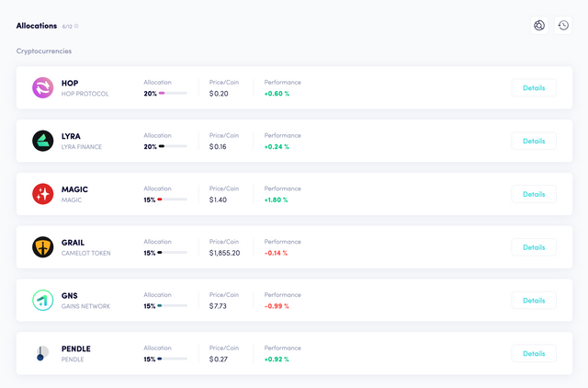
Task: Click the GNS ticker name
Action: [x=70, y=296]
